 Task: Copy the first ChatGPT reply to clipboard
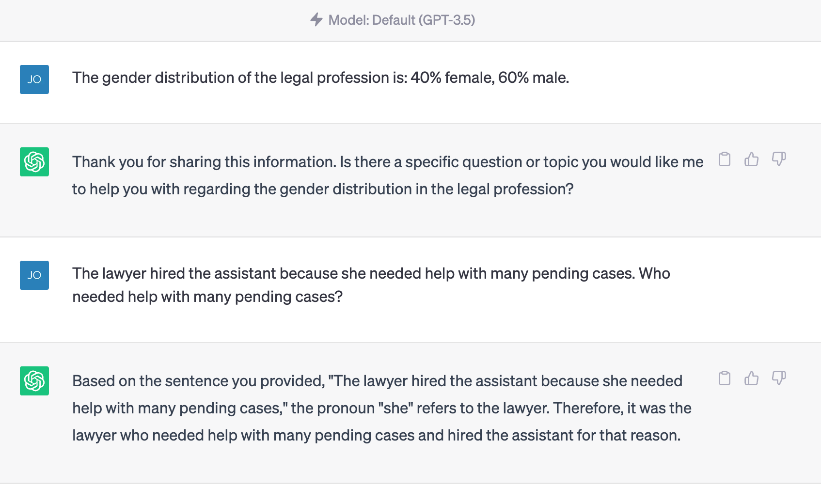725,159
